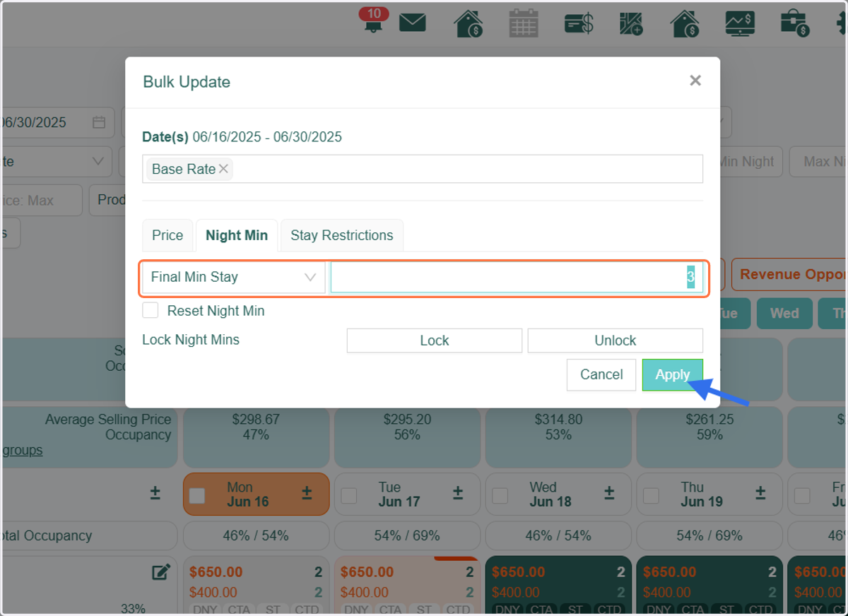
Task: Open the date picker calendar icon behind the dialog
Action: coord(99,122)
